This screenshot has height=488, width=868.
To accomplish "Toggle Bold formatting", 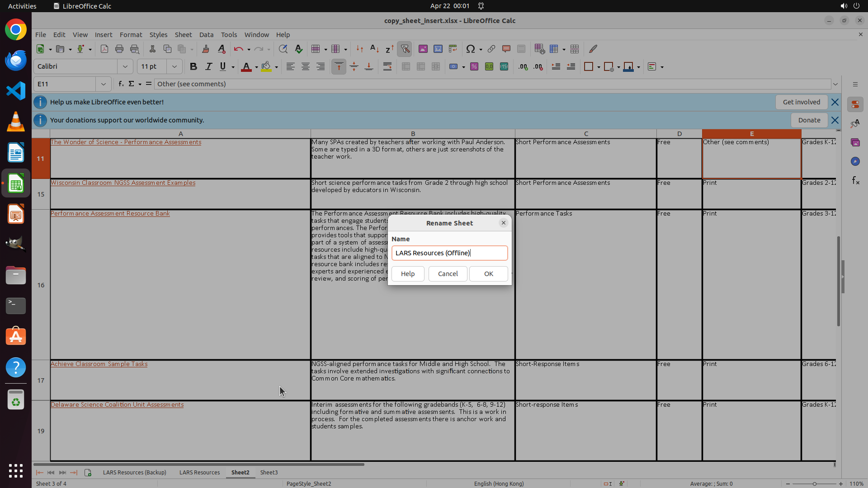I will [x=193, y=67].
